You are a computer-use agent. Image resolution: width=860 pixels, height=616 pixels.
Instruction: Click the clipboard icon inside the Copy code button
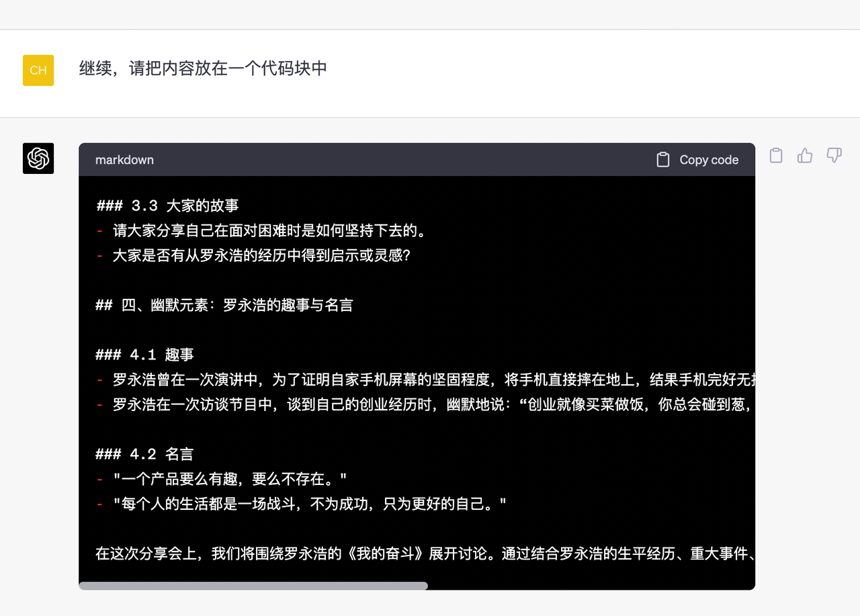[662, 159]
